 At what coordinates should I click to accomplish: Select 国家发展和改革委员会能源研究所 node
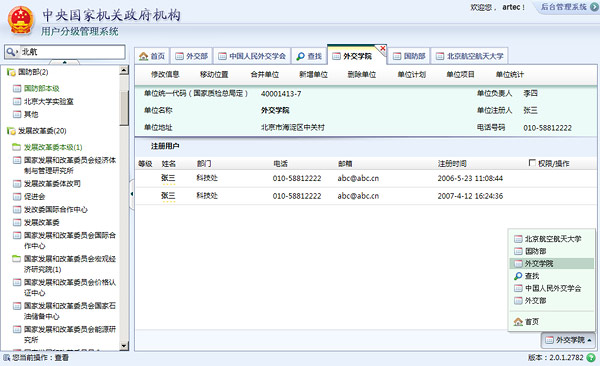coord(70,334)
